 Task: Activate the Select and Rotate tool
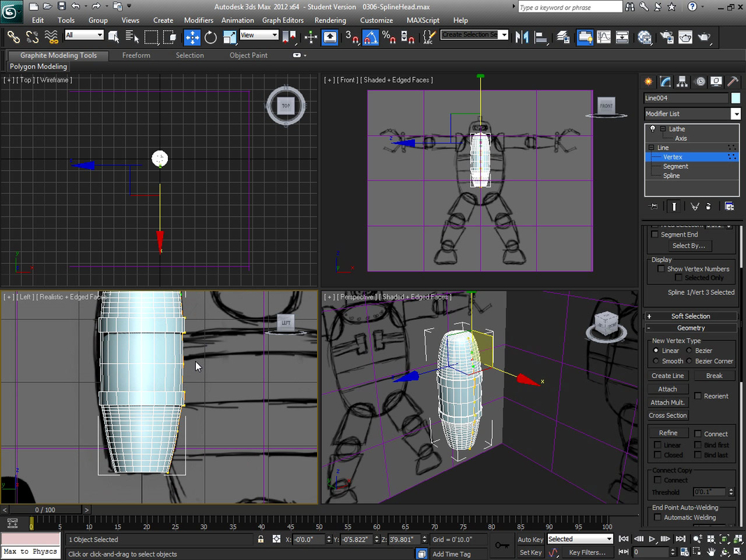210,37
